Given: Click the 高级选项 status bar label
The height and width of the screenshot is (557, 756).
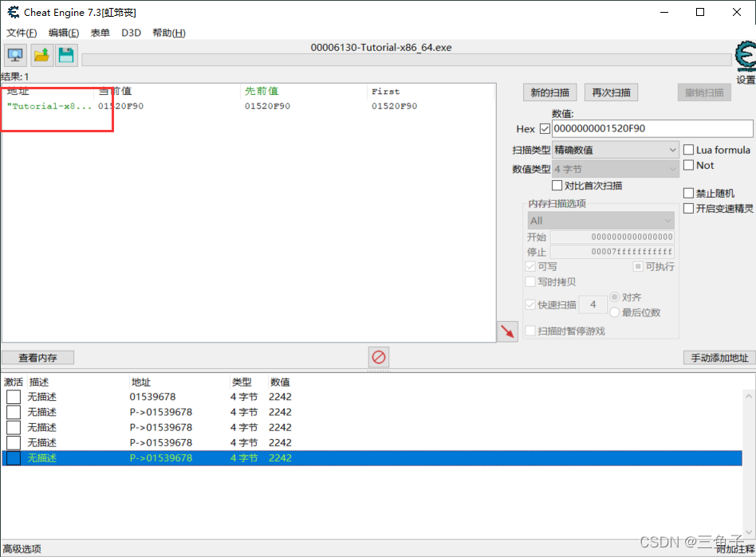Looking at the screenshot, I should click(22, 549).
